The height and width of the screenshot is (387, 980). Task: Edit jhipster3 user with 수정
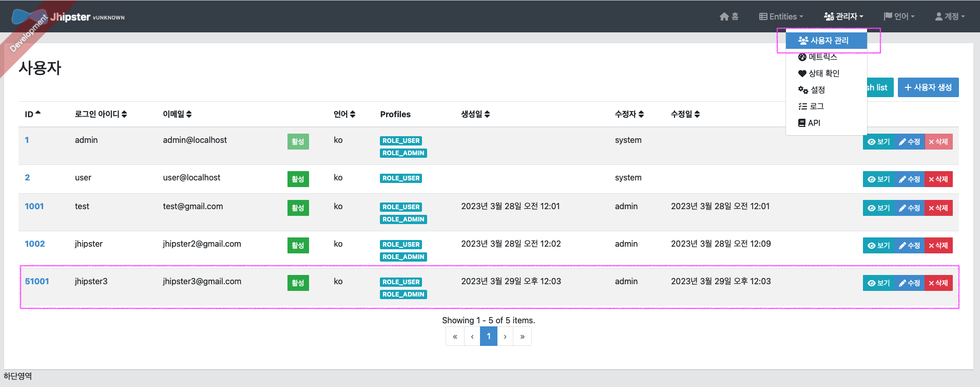point(909,283)
